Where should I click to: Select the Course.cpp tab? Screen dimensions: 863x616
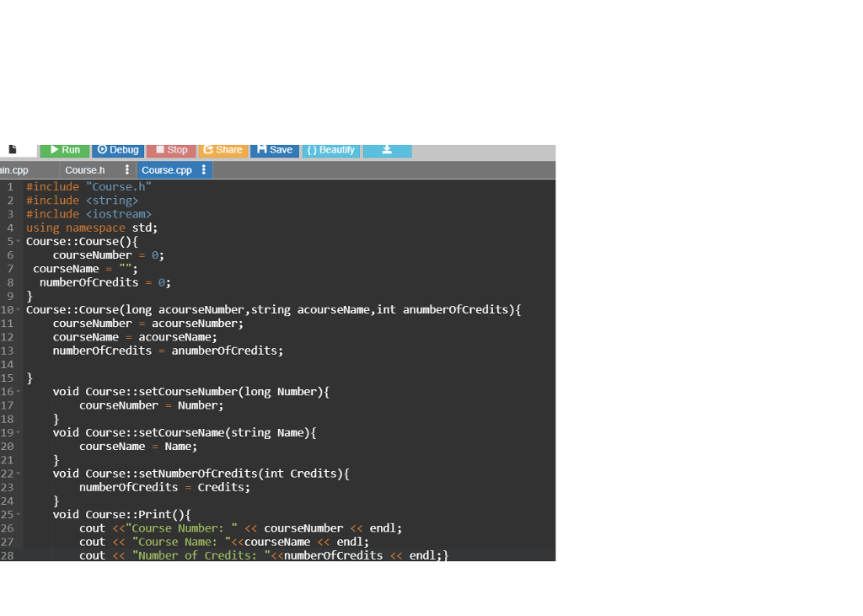(167, 170)
